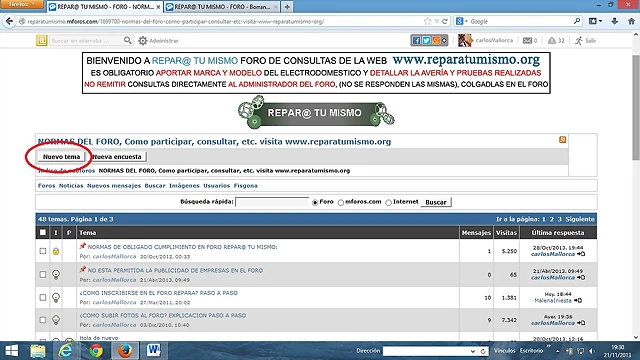Share the forum on Twitter
The height and width of the screenshot is (360, 640).
[426, 40]
